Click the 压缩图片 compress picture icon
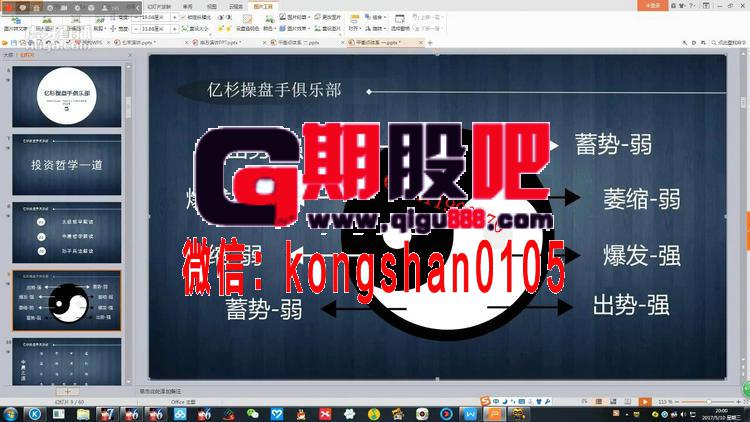Screen dimensions: 750x422 pyautogui.click(x=76, y=23)
